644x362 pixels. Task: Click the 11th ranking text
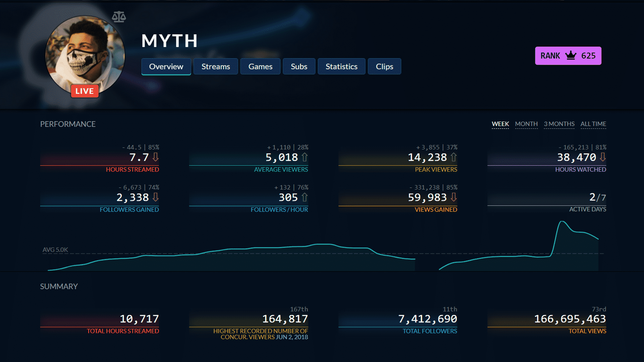click(x=450, y=309)
